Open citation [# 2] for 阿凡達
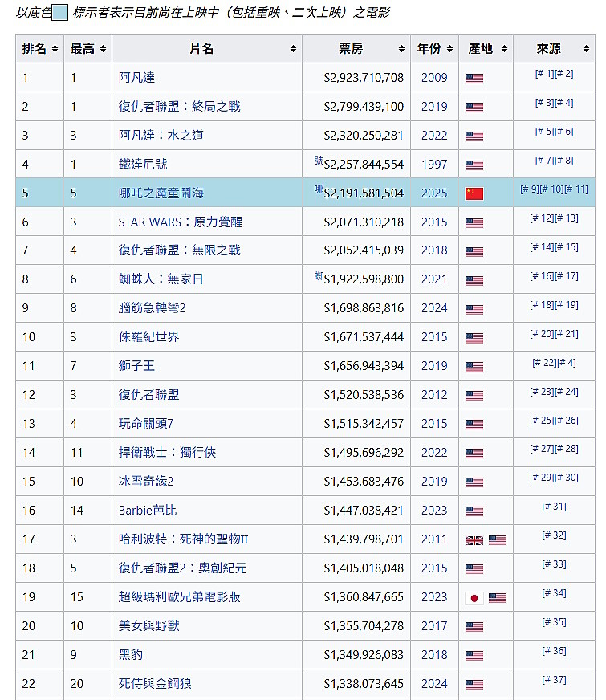Image resolution: width=606 pixels, height=700 pixels. tap(564, 74)
